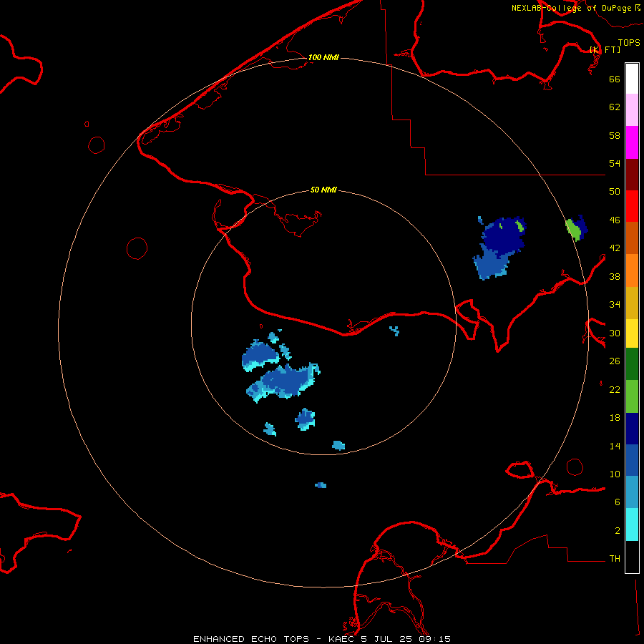The width and height of the screenshot is (644, 644).
Task: Click the '5 JUL 25' date in caption
Action: (388, 639)
